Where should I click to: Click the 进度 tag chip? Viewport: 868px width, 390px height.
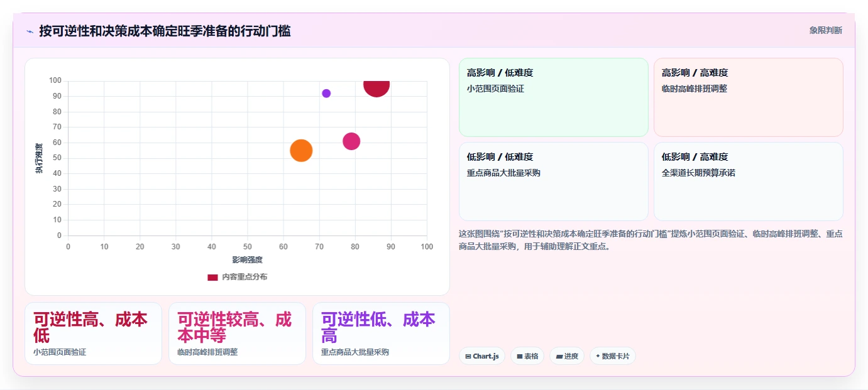click(567, 356)
